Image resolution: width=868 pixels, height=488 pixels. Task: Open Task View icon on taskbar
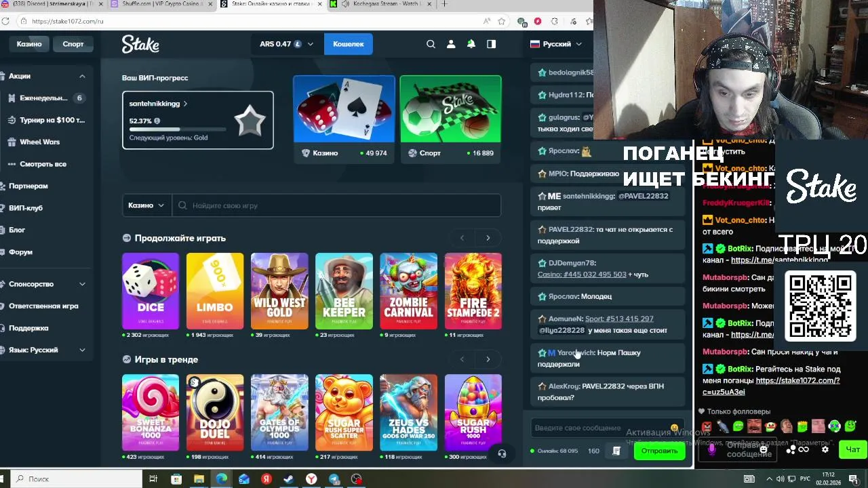pos(153,479)
